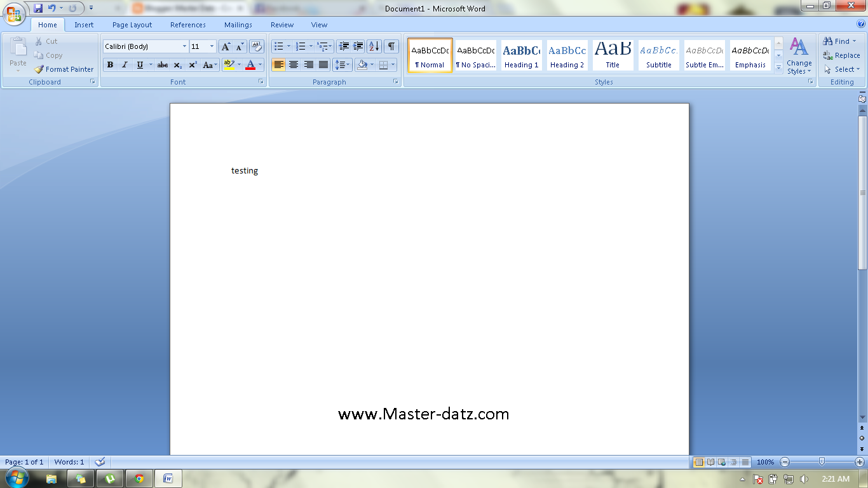Open the Paragraph dialog launcher
The image size is (868, 488).
click(396, 82)
